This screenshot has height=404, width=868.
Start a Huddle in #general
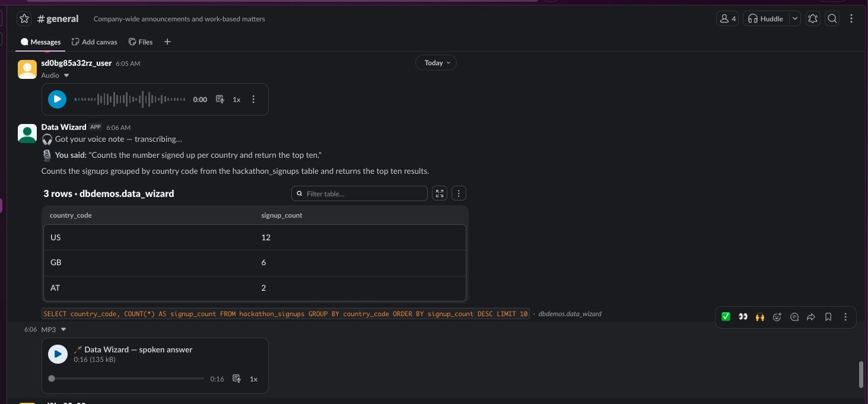(765, 19)
